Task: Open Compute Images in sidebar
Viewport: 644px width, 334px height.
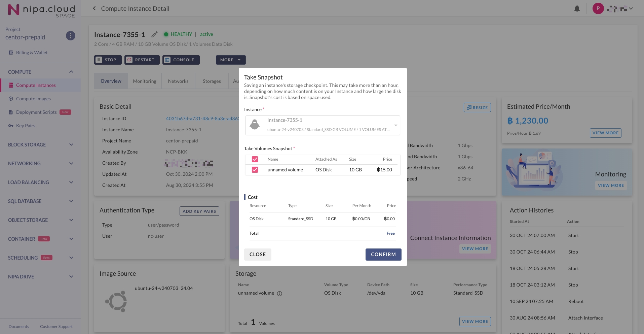Action: (x=33, y=99)
